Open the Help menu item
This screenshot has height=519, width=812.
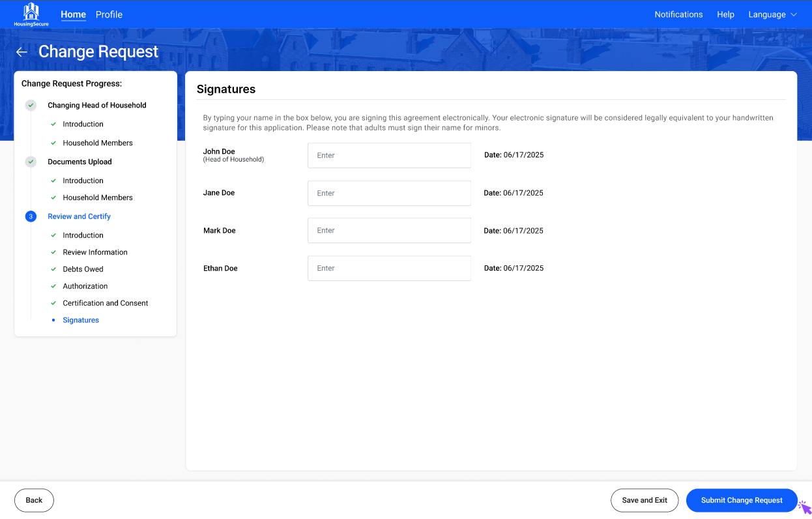pyautogui.click(x=725, y=14)
